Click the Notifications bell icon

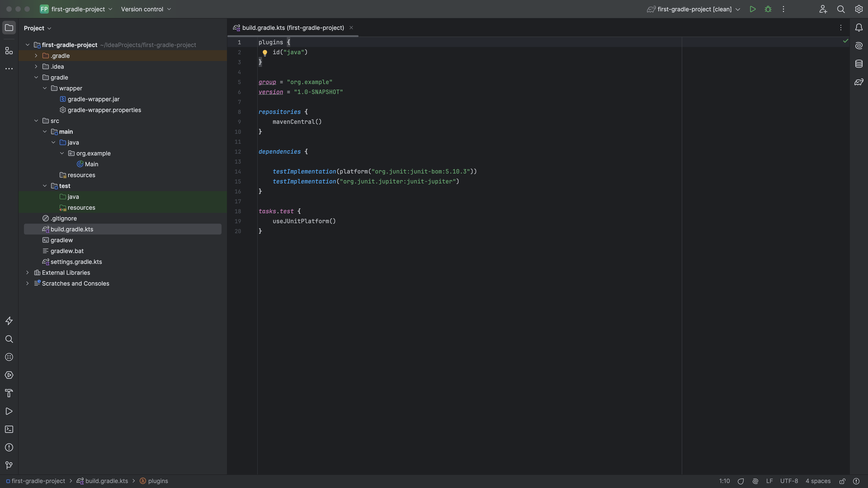pos(859,28)
